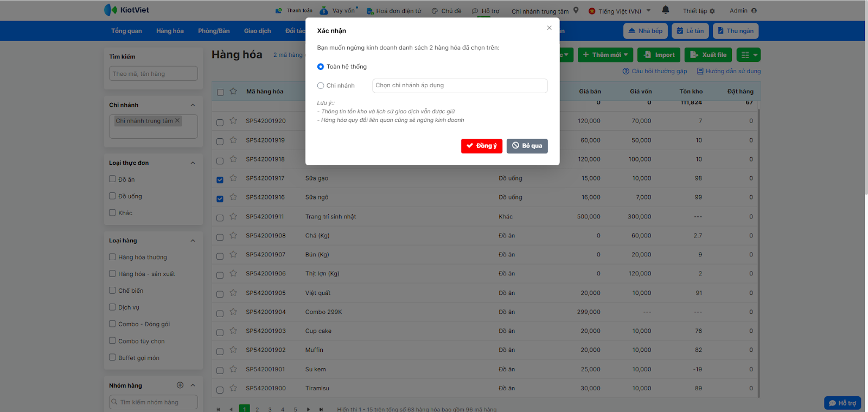This screenshot has width=868, height=412.
Task: Star the item SP542001917 Sữa gạo
Action: (233, 178)
